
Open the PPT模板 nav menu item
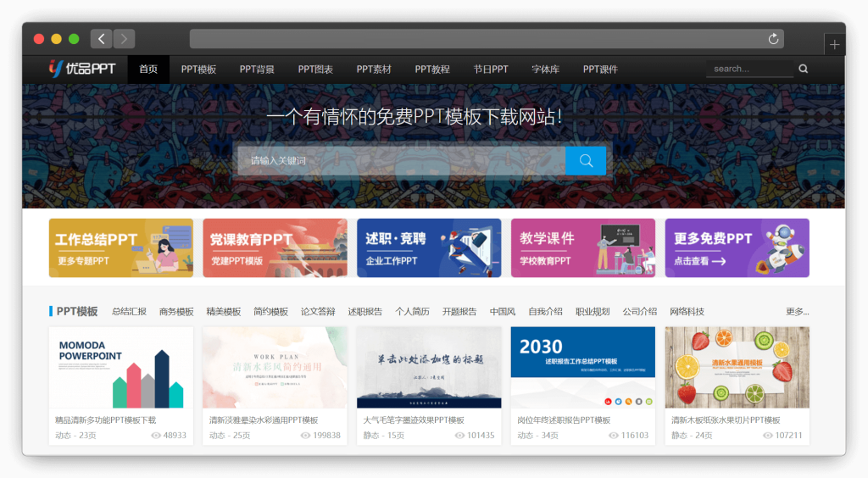point(198,69)
